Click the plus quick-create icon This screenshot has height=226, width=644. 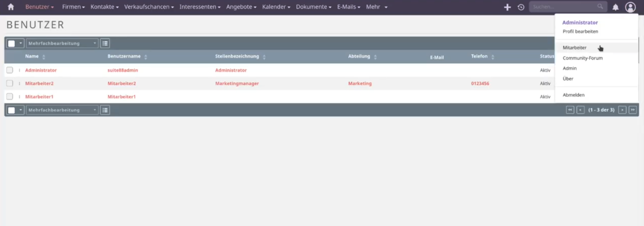508,7
